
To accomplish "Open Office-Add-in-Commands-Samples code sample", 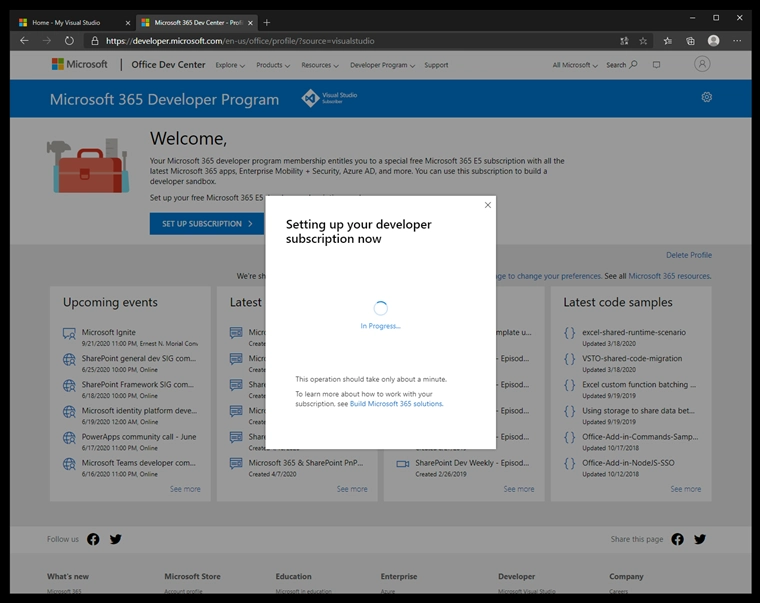I will [x=640, y=437].
